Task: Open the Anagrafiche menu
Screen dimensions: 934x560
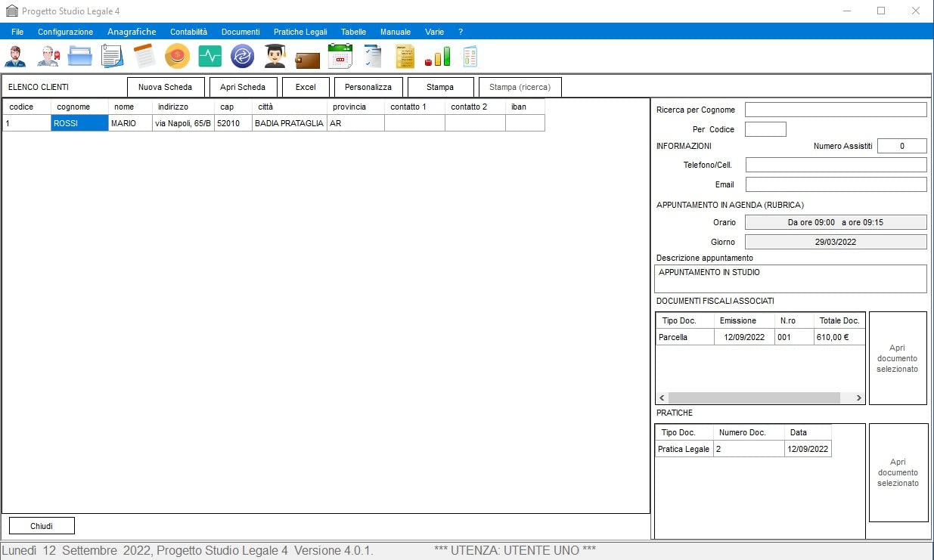Action: (x=132, y=32)
